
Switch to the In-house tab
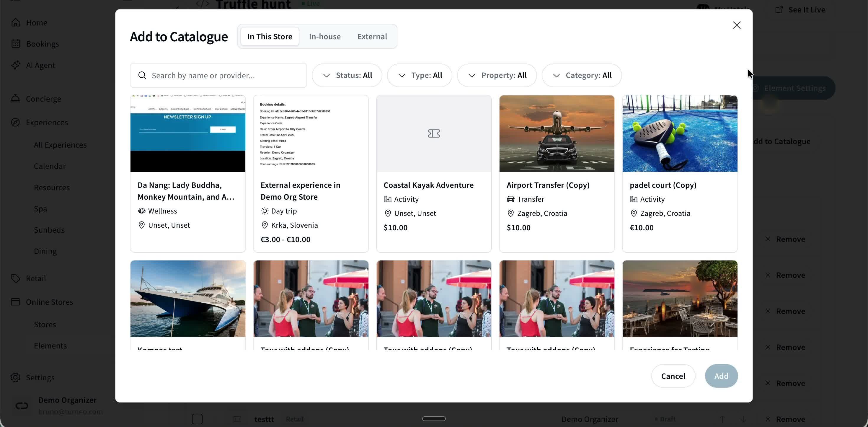click(x=324, y=36)
